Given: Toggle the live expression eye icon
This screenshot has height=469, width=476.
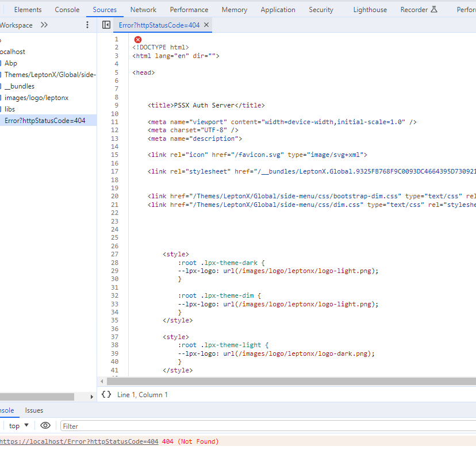Looking at the screenshot, I should tap(45, 426).
